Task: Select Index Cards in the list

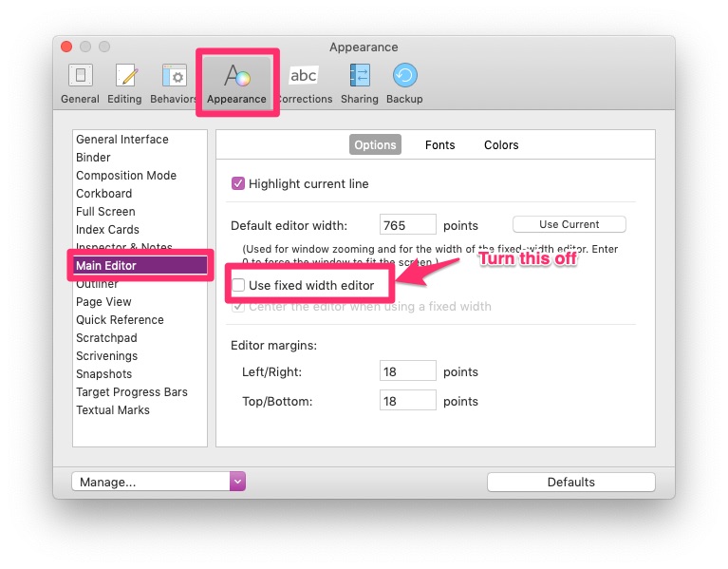Action: click(x=140, y=230)
